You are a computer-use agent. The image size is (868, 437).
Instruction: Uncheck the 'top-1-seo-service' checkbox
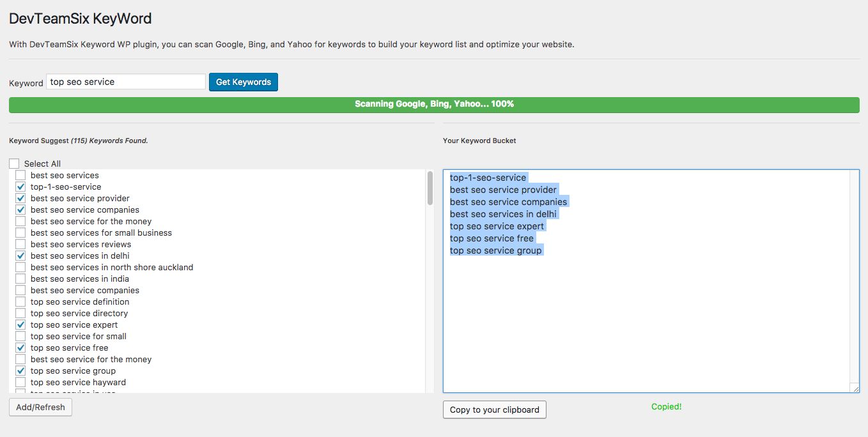coord(20,187)
